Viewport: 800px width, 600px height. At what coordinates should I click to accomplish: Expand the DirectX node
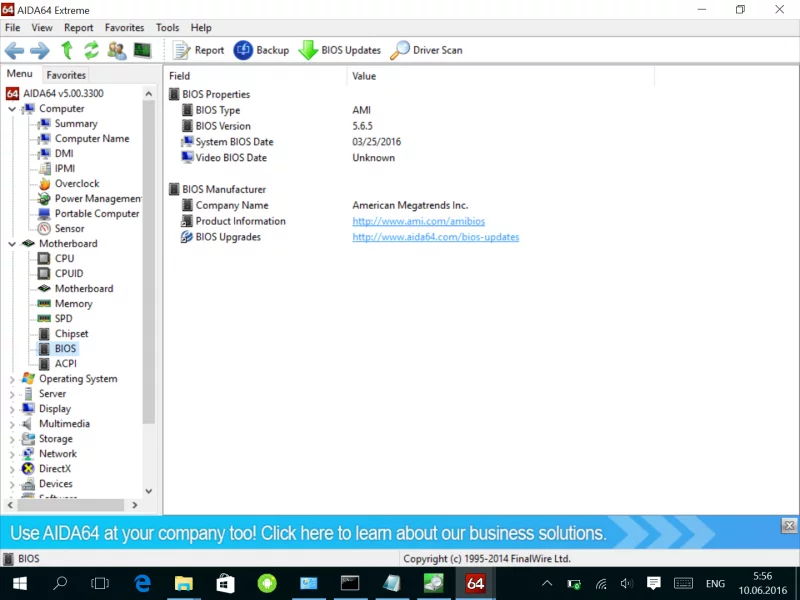(x=12, y=469)
